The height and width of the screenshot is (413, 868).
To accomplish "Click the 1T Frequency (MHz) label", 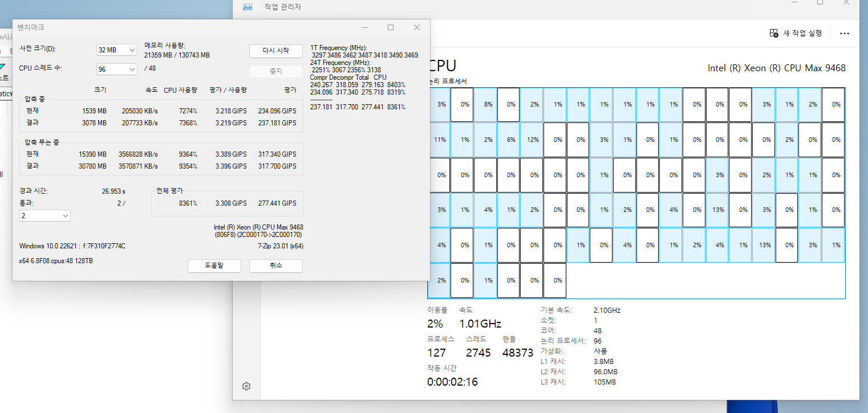I will coord(339,47).
